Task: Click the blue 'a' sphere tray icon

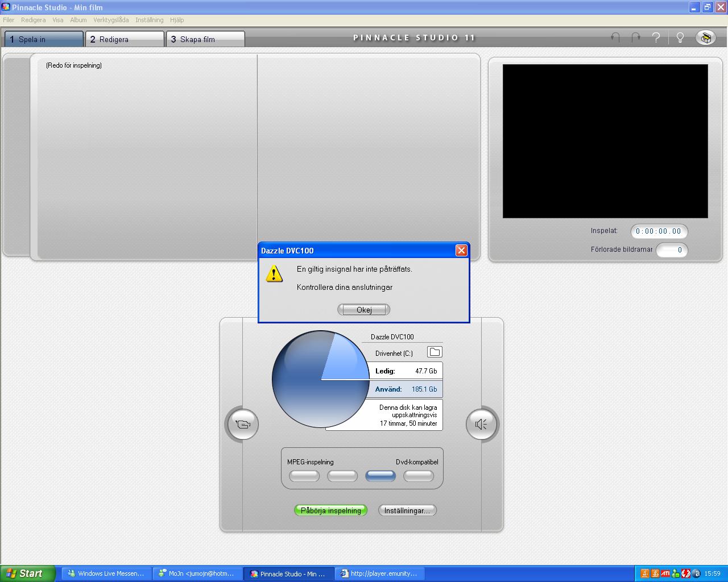Action: 696,573
